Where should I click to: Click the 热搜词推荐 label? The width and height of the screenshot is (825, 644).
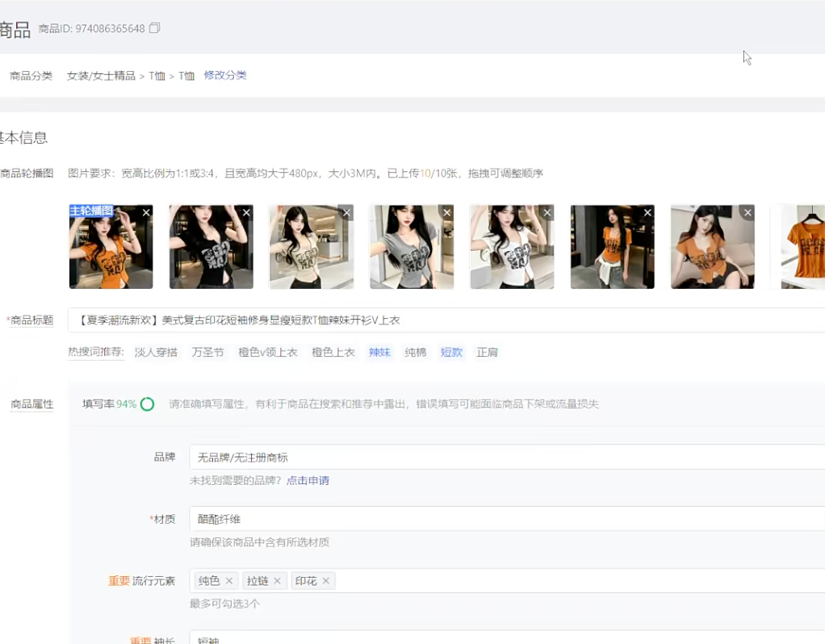96,352
